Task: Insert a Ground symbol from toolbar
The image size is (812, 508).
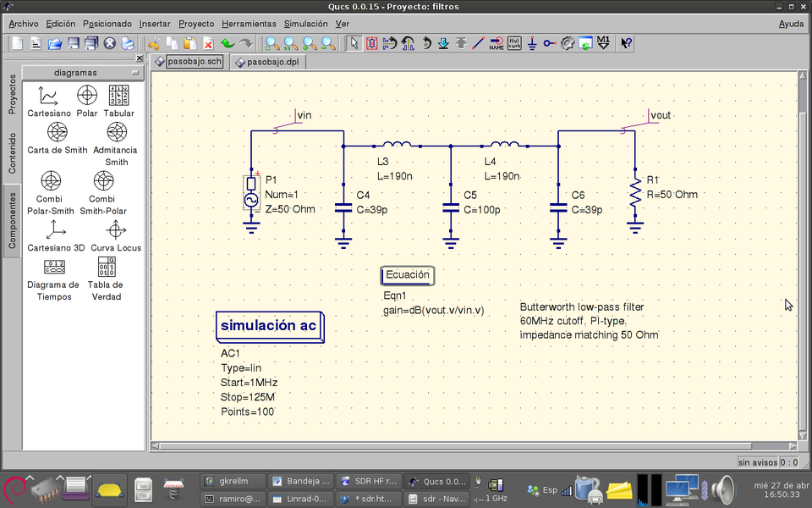Action: pyautogui.click(x=532, y=42)
